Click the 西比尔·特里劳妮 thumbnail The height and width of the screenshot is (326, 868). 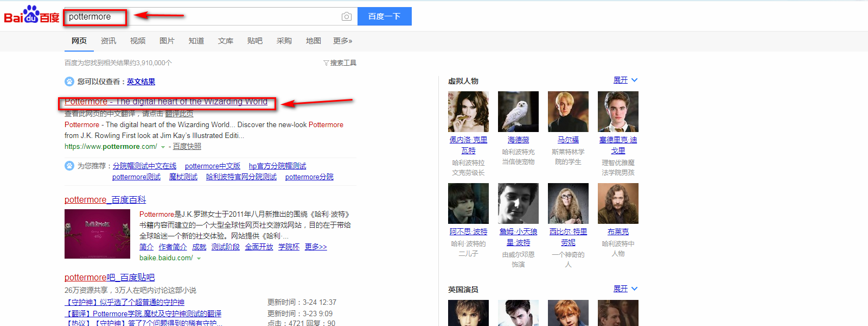(568, 203)
